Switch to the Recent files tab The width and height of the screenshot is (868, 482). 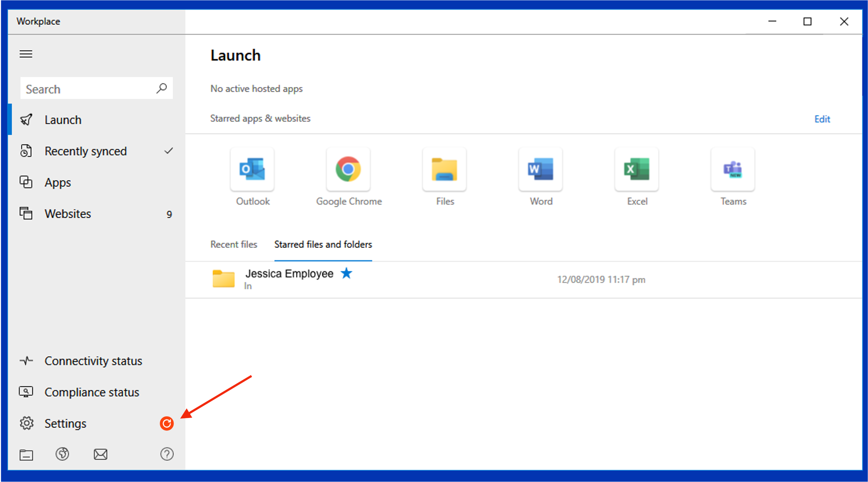(x=234, y=244)
